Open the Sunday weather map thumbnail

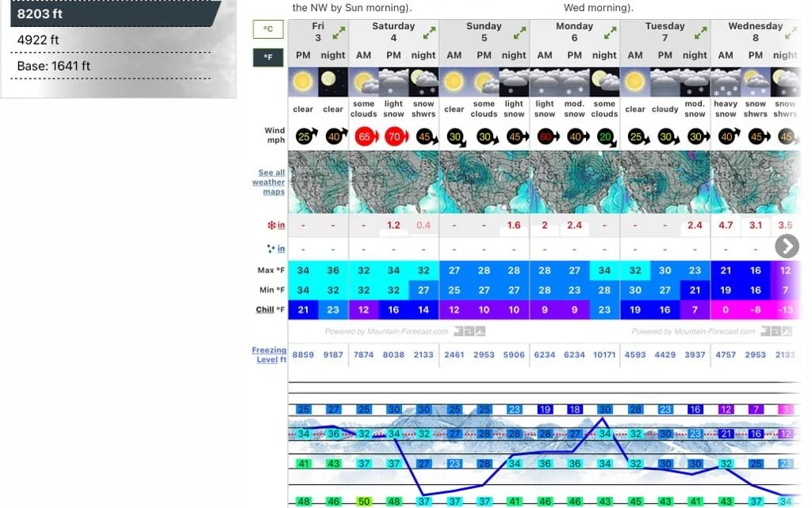point(485,182)
